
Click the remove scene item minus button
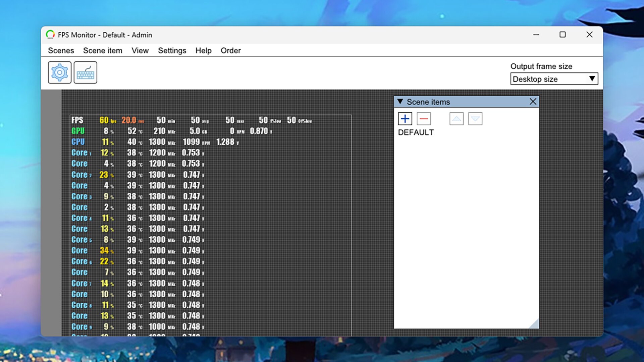point(423,118)
